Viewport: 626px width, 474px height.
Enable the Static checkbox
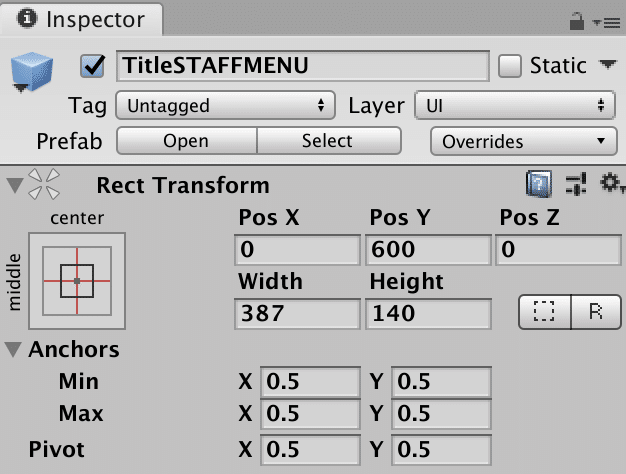pyautogui.click(x=510, y=66)
